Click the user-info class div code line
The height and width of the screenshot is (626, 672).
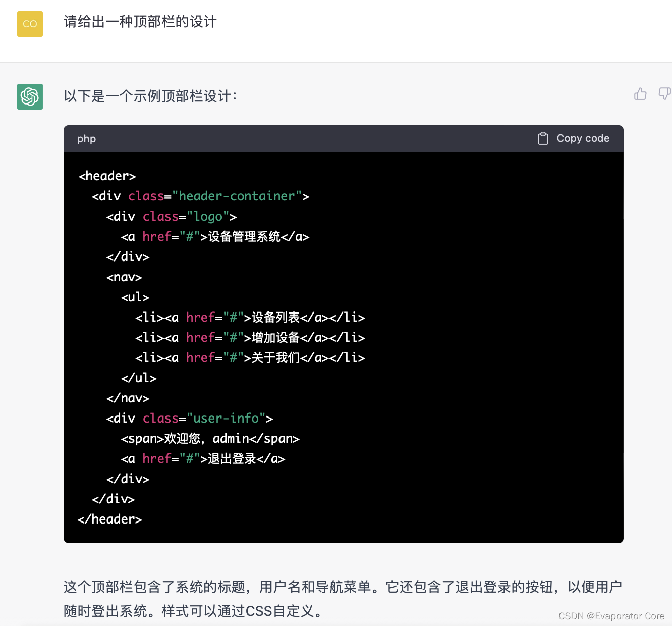click(190, 419)
